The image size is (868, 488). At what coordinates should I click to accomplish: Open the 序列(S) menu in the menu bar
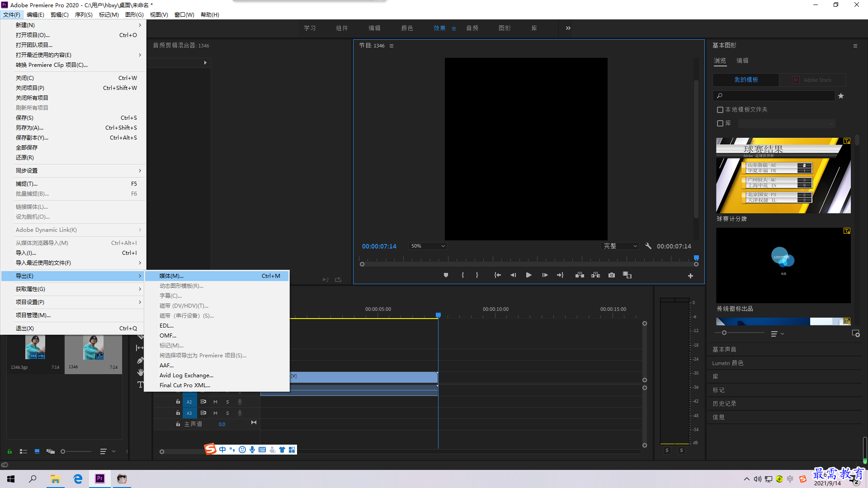(x=84, y=14)
